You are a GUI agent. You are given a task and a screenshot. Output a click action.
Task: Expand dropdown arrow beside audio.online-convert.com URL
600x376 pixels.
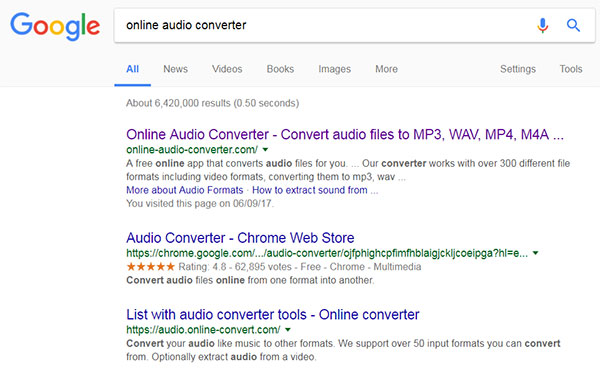click(288, 329)
